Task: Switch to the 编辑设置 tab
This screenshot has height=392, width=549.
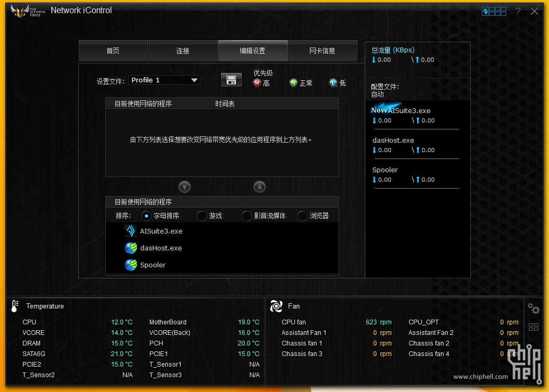Action: pos(253,51)
